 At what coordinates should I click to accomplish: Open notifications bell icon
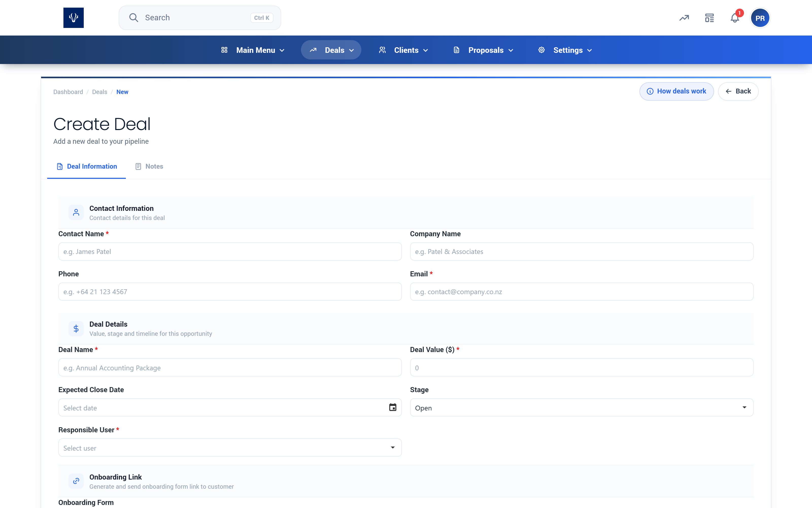[x=735, y=18]
